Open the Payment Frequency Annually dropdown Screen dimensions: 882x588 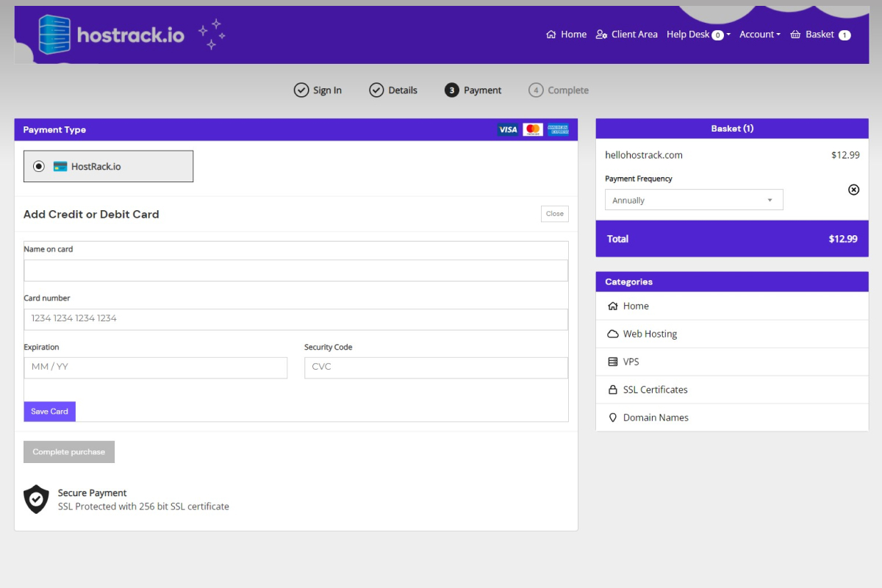[694, 200]
